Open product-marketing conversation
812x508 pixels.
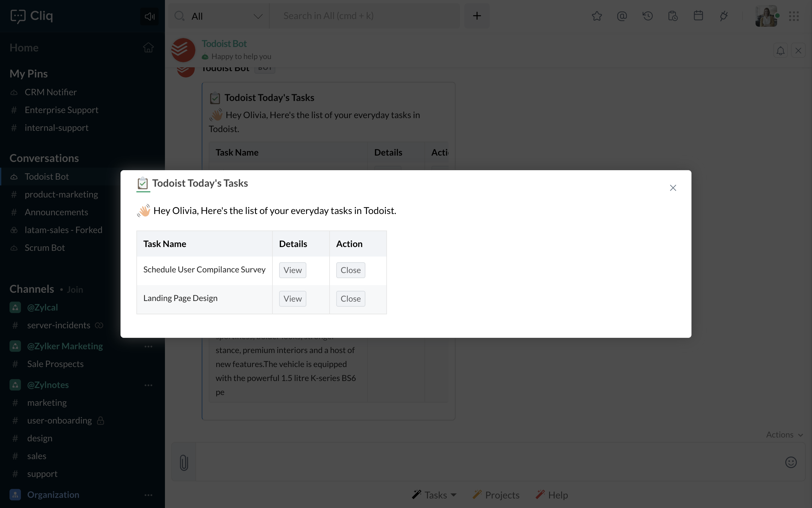pos(61,194)
